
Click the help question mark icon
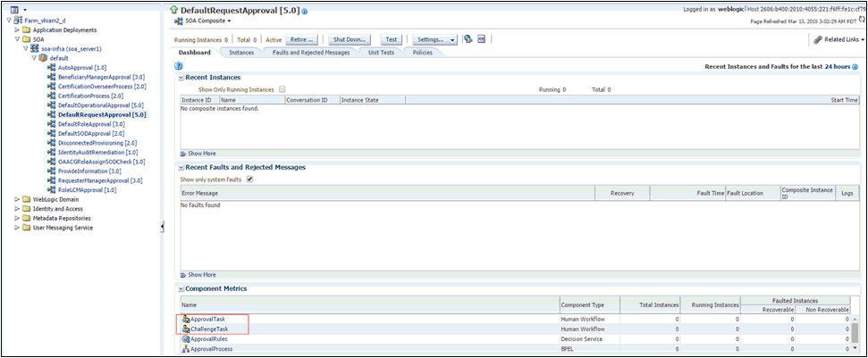(179, 66)
